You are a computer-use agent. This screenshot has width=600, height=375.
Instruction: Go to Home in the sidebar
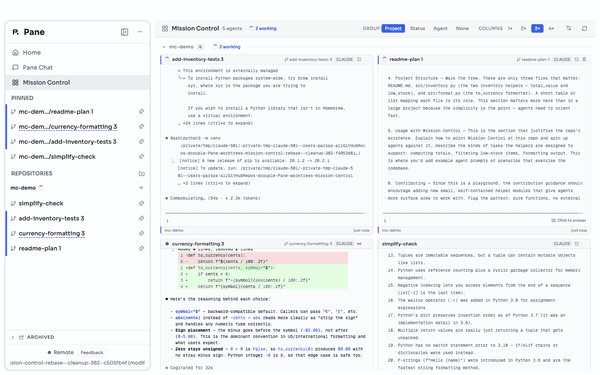pos(77,52)
